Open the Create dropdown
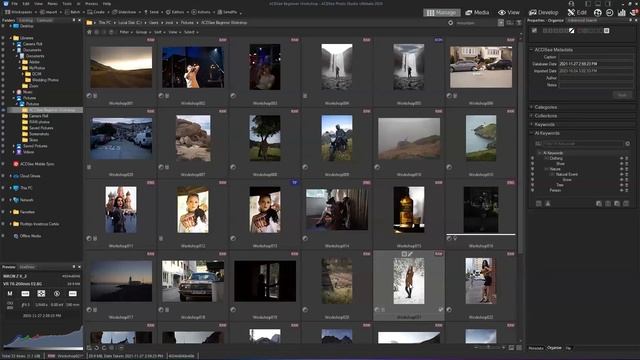640x360 pixels. [98, 12]
